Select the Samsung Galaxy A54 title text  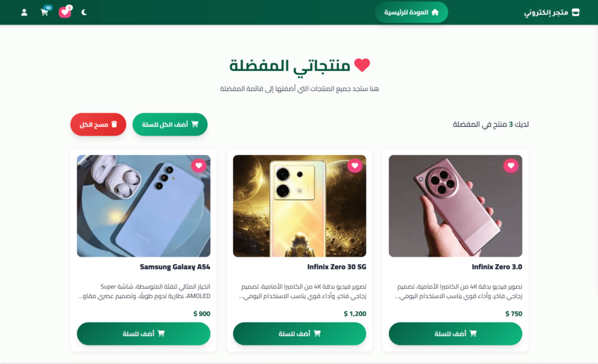pos(175,267)
